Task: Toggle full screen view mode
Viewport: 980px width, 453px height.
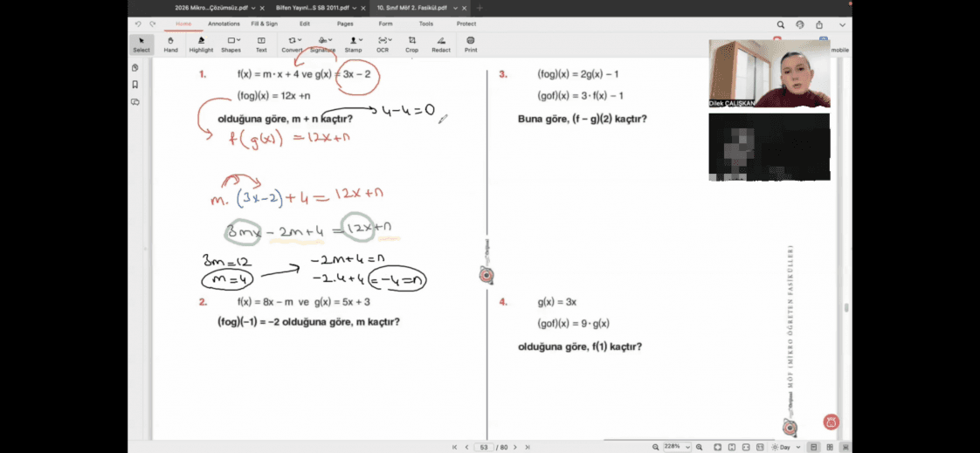Action: coord(845,448)
